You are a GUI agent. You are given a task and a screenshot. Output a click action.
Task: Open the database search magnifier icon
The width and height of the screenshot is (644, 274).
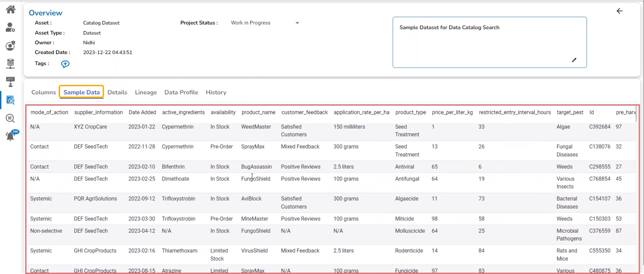pyautogui.click(x=10, y=118)
